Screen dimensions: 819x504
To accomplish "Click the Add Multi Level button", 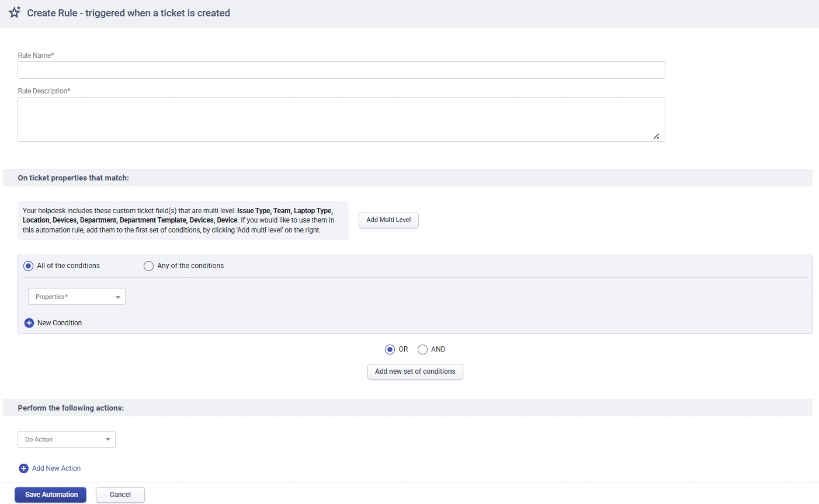I will coord(388,220).
